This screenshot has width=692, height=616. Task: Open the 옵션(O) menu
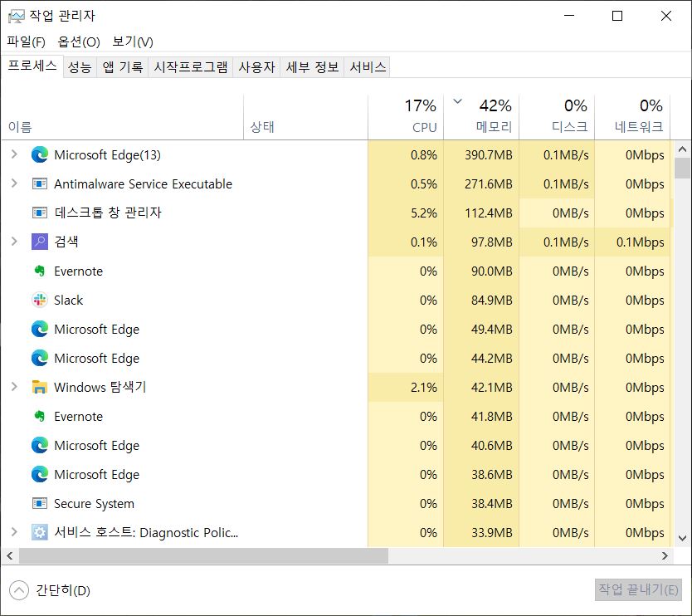click(79, 42)
